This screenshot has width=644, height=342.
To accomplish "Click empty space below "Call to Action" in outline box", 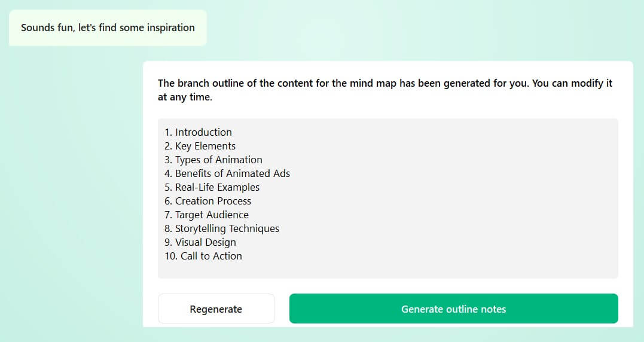I will [x=387, y=270].
